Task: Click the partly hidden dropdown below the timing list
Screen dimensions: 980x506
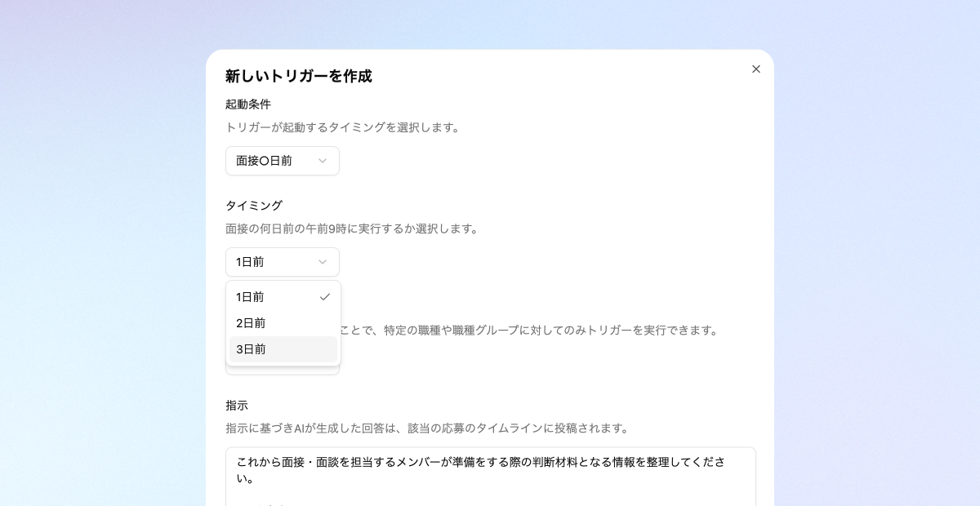Action: (283, 371)
